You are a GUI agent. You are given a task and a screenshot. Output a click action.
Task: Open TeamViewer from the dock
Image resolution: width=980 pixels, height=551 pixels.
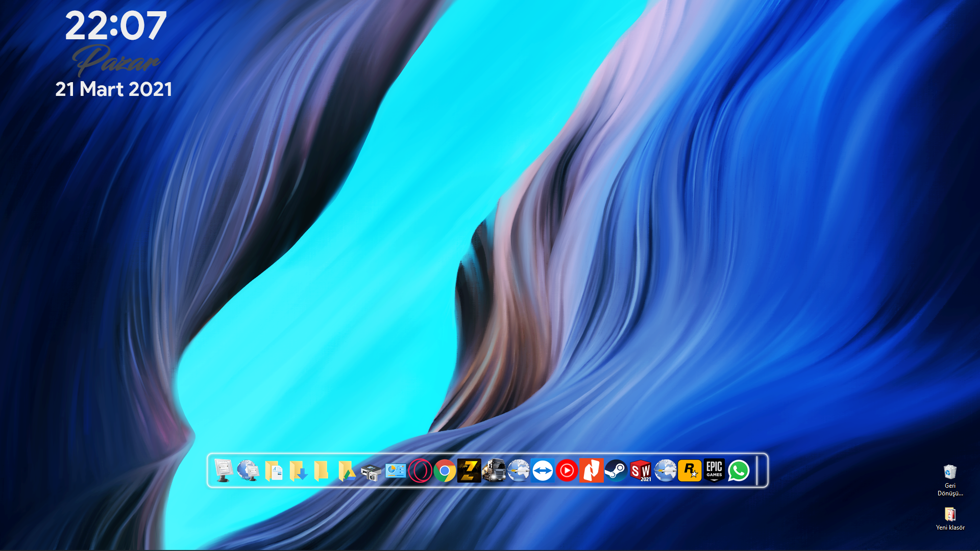543,470
